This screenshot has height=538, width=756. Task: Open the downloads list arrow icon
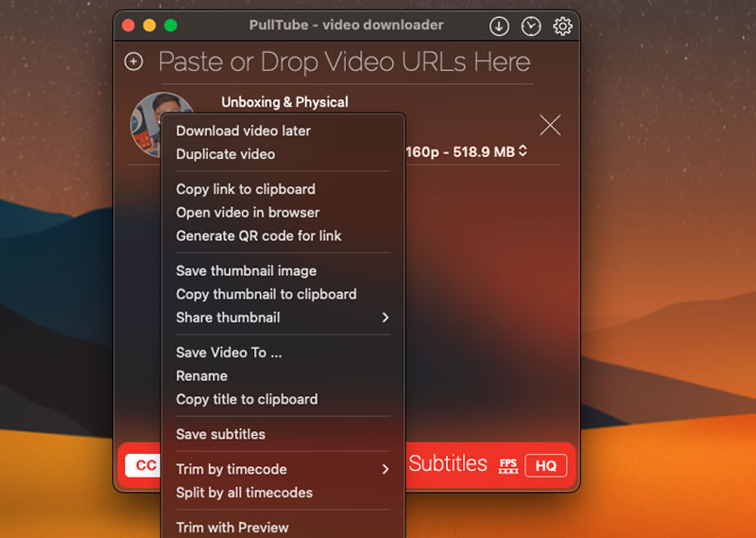click(x=499, y=26)
